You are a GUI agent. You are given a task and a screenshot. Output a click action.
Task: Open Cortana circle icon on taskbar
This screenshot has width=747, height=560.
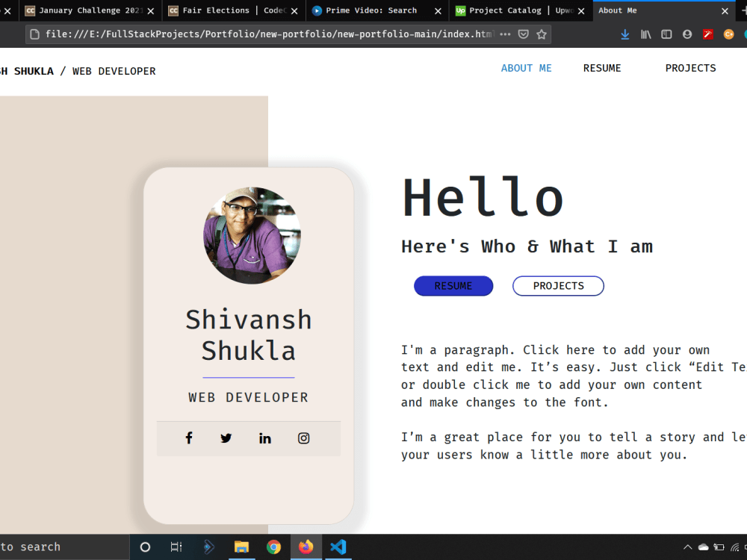pyautogui.click(x=146, y=547)
